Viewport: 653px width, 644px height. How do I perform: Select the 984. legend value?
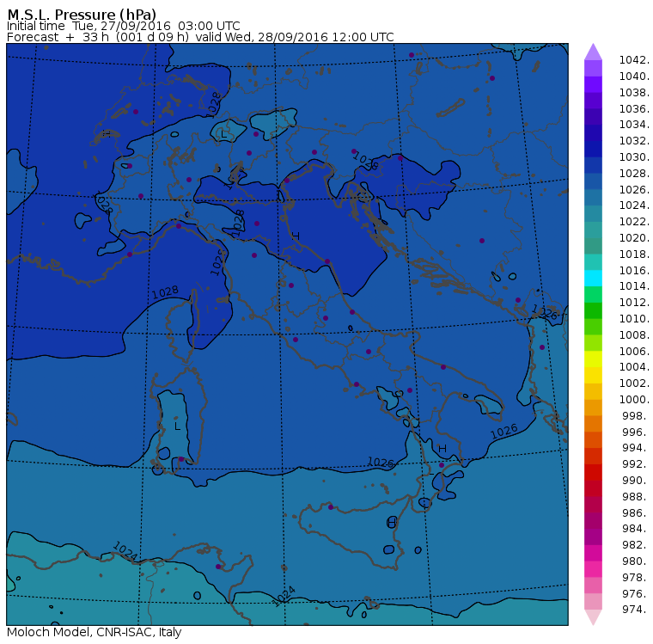(x=636, y=529)
